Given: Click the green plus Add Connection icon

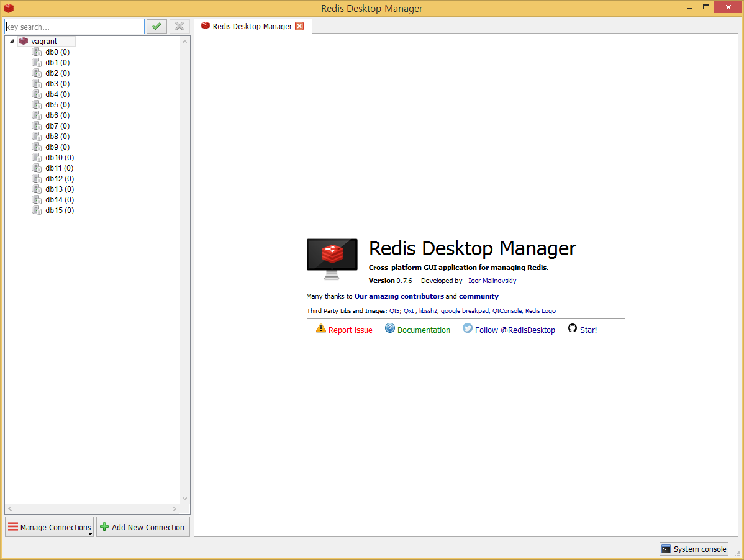Looking at the screenshot, I should point(104,527).
